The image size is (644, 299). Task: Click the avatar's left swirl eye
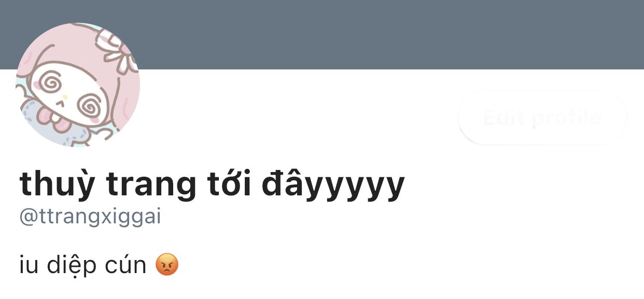(x=50, y=82)
